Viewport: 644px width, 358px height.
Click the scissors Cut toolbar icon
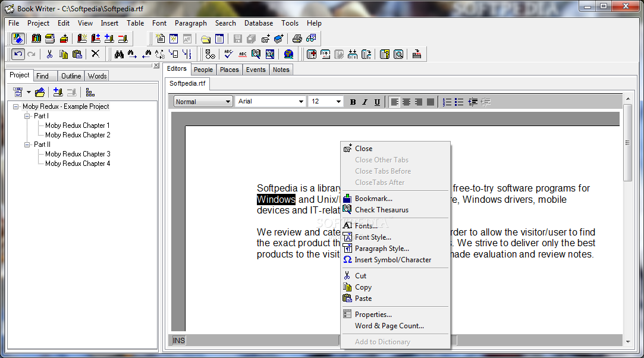click(x=50, y=54)
